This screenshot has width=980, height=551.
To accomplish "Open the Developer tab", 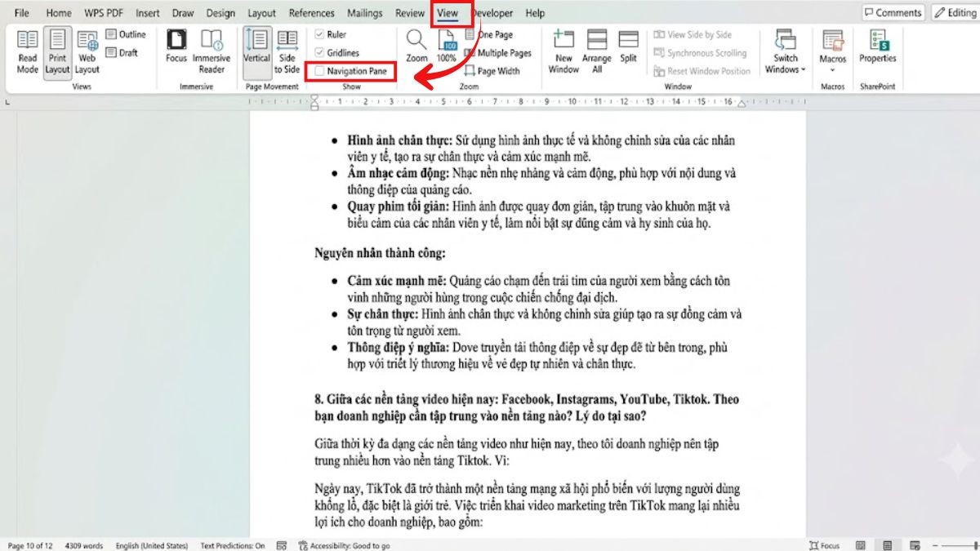I will pyautogui.click(x=492, y=13).
